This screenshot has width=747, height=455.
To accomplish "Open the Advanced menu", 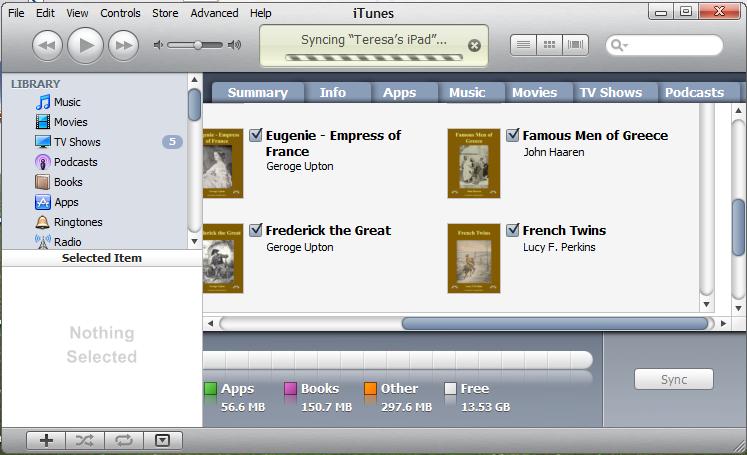I will click(x=214, y=13).
